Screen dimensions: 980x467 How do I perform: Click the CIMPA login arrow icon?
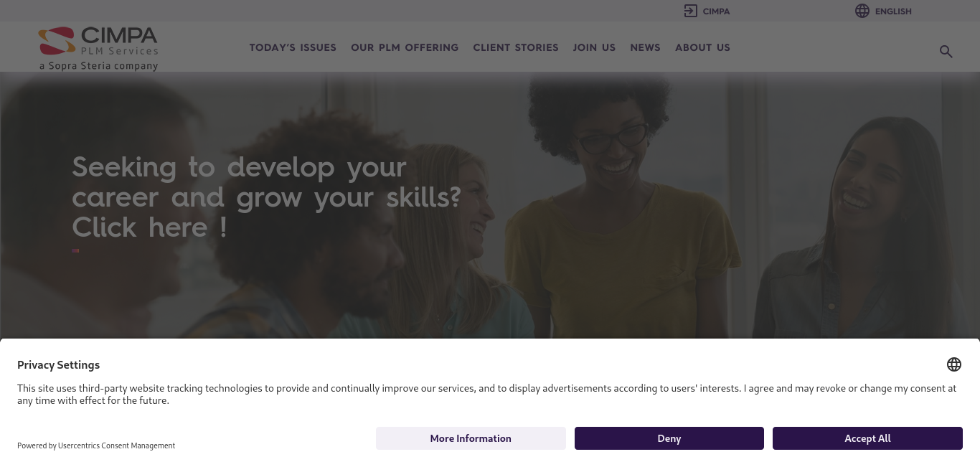690,11
